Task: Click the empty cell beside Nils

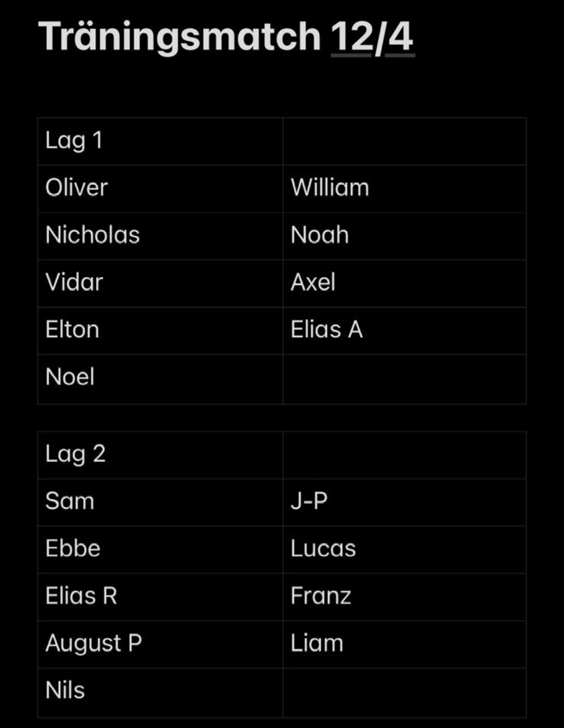Action: pos(404,691)
